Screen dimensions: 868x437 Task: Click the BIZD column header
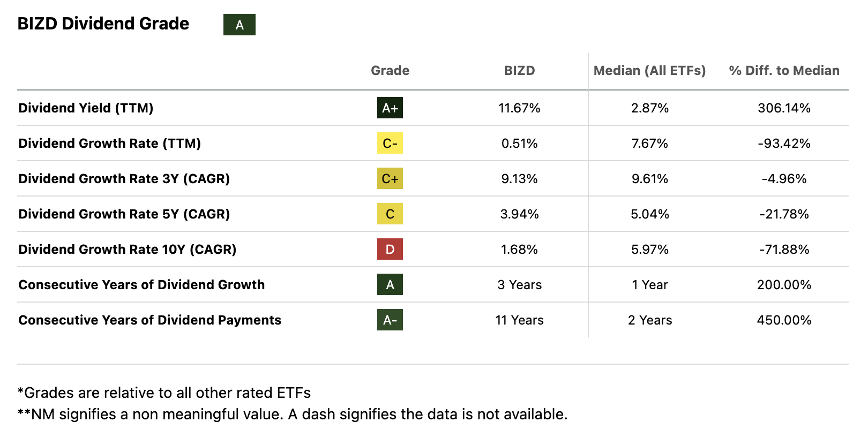(x=519, y=71)
